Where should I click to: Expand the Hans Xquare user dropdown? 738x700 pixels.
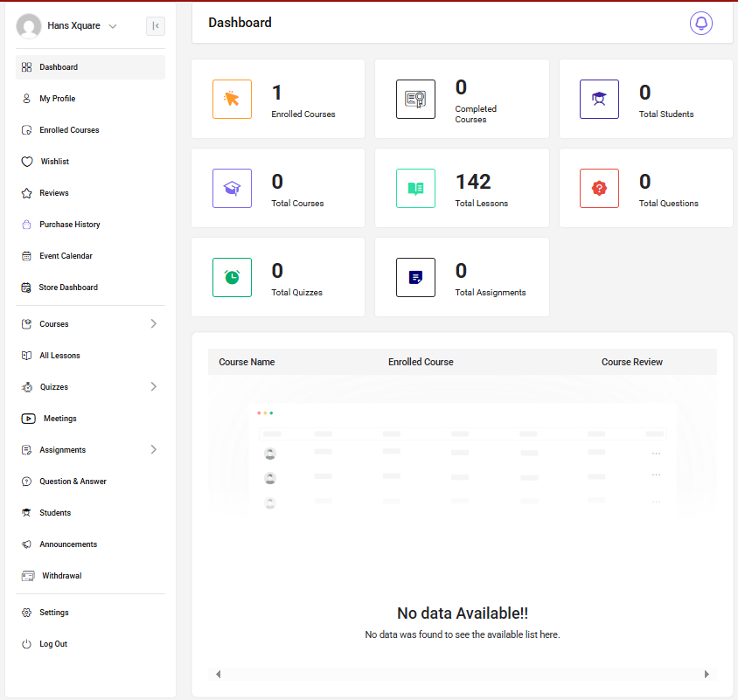[x=113, y=26]
